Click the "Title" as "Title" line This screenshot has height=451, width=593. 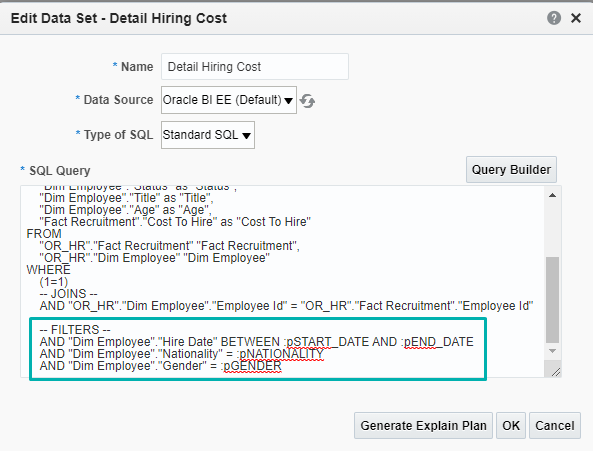pyautogui.click(x=126, y=198)
